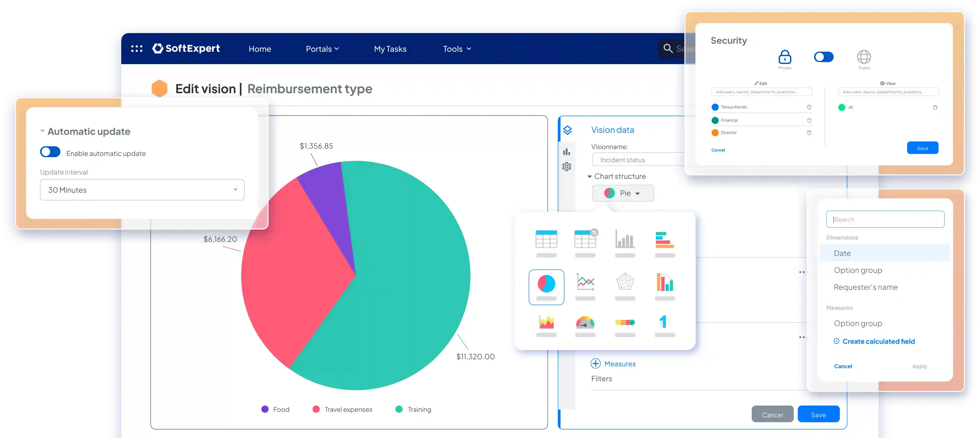Open the settings gear sidebar icon

[566, 167]
